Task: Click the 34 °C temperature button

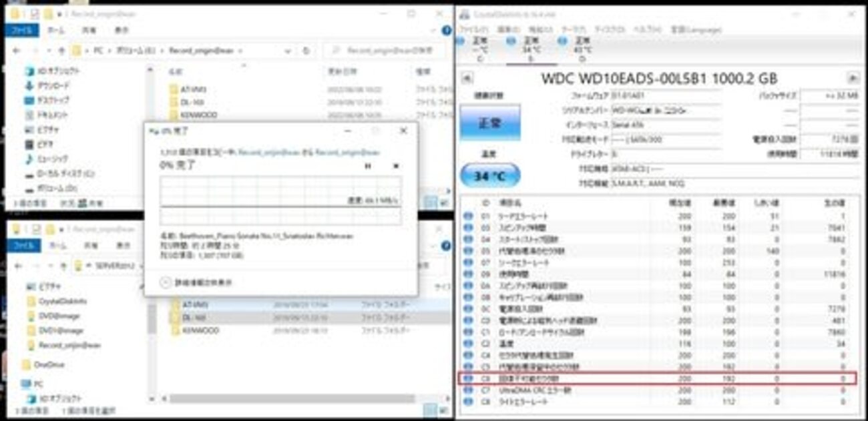Action: [490, 175]
